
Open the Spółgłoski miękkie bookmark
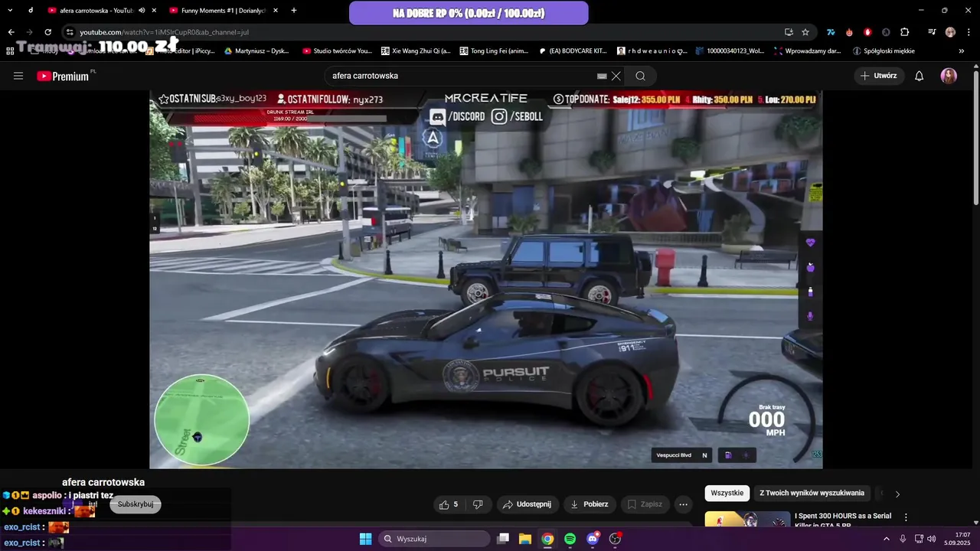[x=883, y=51]
